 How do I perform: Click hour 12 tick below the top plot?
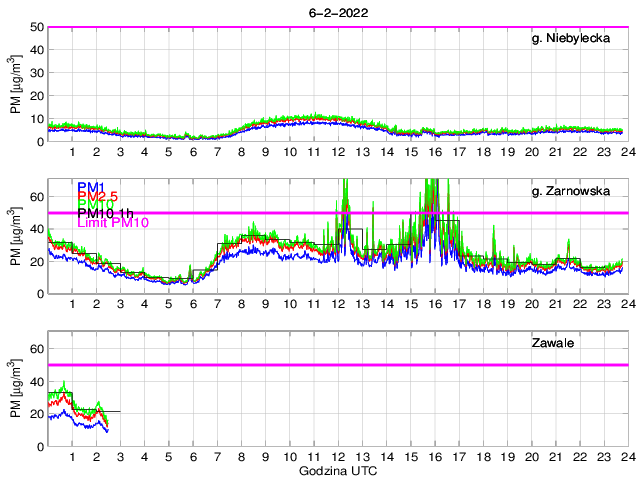tap(338, 152)
